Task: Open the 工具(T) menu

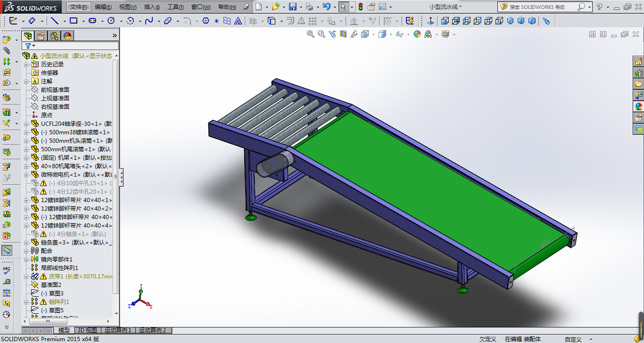Action: 176,7
